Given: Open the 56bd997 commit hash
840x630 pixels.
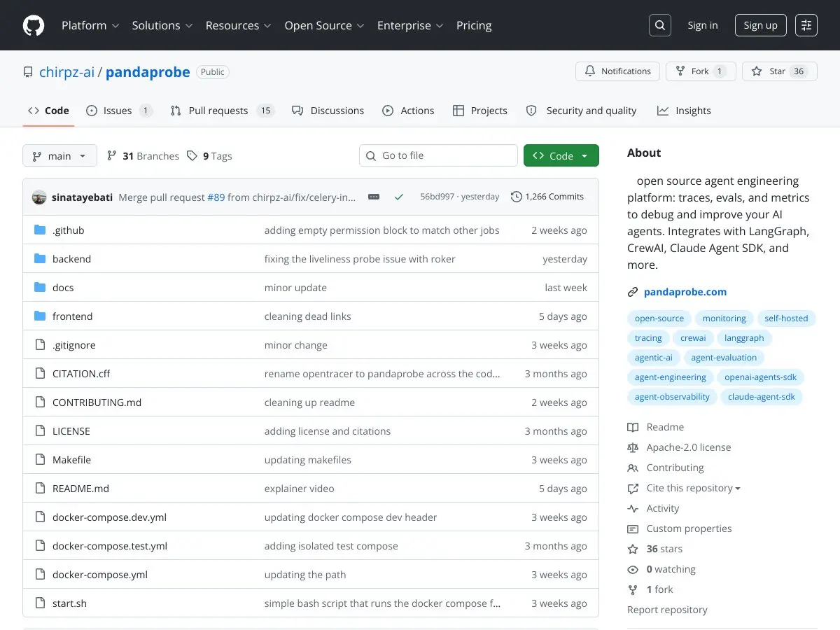Looking at the screenshot, I should (x=437, y=197).
